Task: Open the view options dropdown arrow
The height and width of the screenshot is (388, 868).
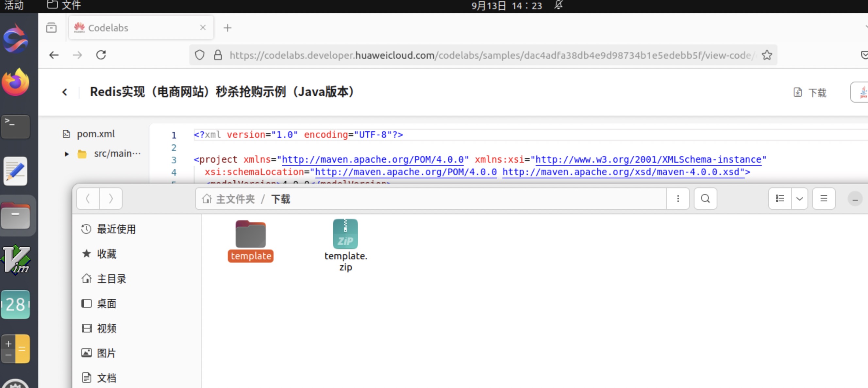Action: (799, 199)
